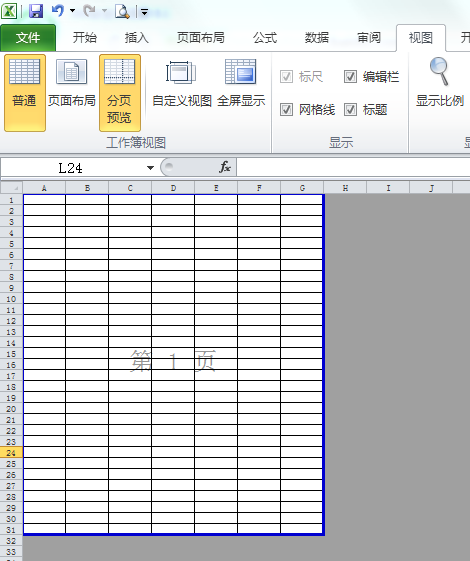Click the Select All corner button
This screenshot has width=470, height=561.
(x=11, y=188)
